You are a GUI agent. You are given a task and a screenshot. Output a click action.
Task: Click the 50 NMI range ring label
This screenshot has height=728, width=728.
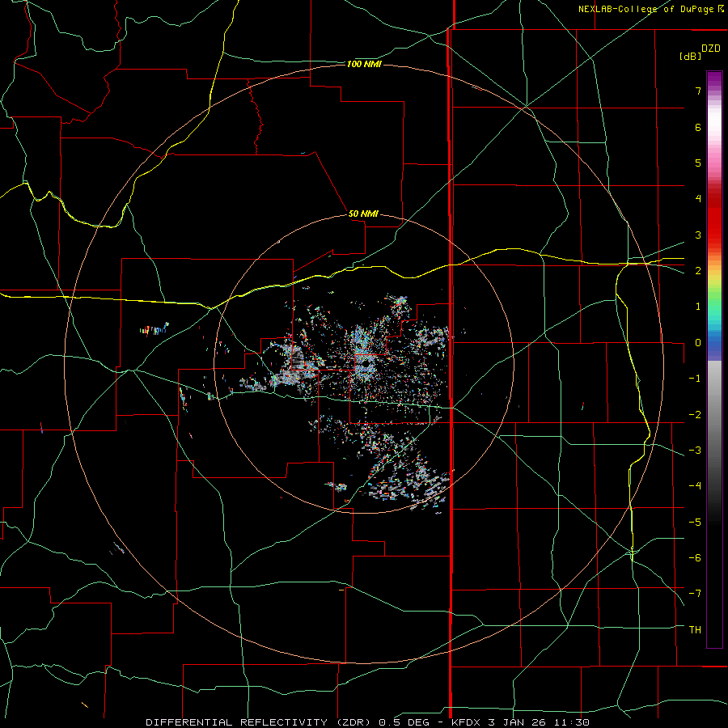click(x=363, y=214)
